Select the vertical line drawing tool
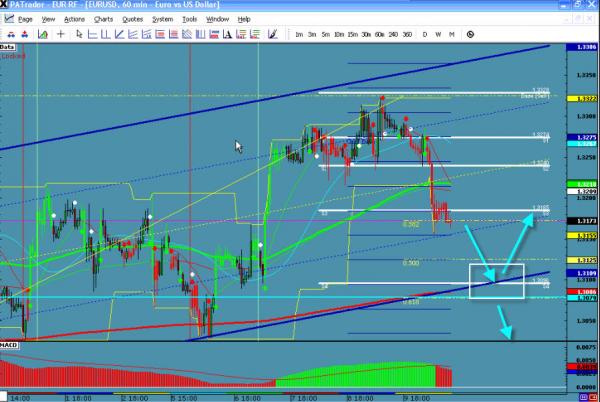 (106, 34)
